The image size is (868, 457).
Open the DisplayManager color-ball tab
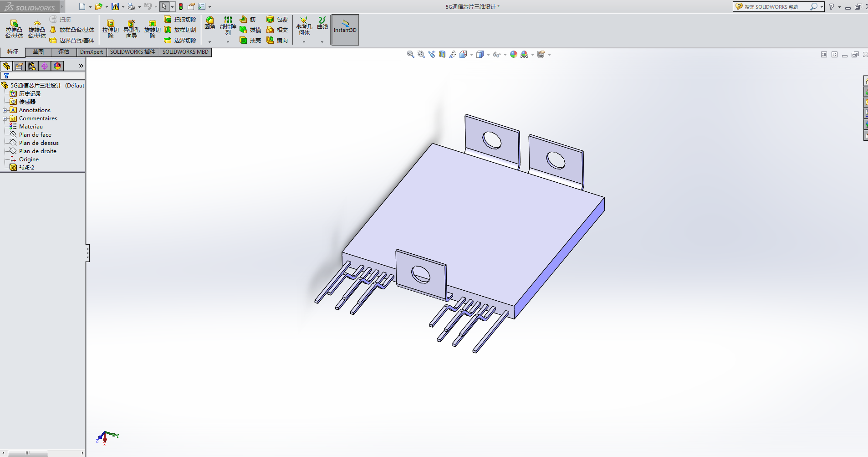pos(57,66)
